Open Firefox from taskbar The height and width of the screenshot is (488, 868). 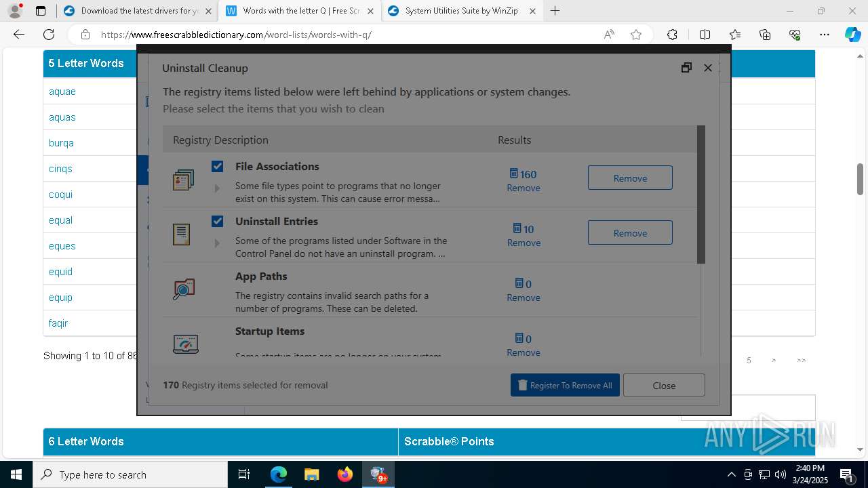tap(344, 474)
